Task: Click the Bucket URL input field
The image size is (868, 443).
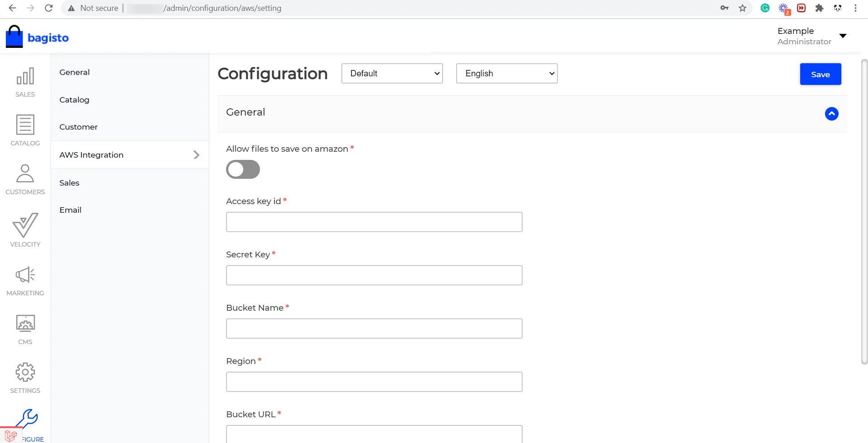Action: [374, 434]
